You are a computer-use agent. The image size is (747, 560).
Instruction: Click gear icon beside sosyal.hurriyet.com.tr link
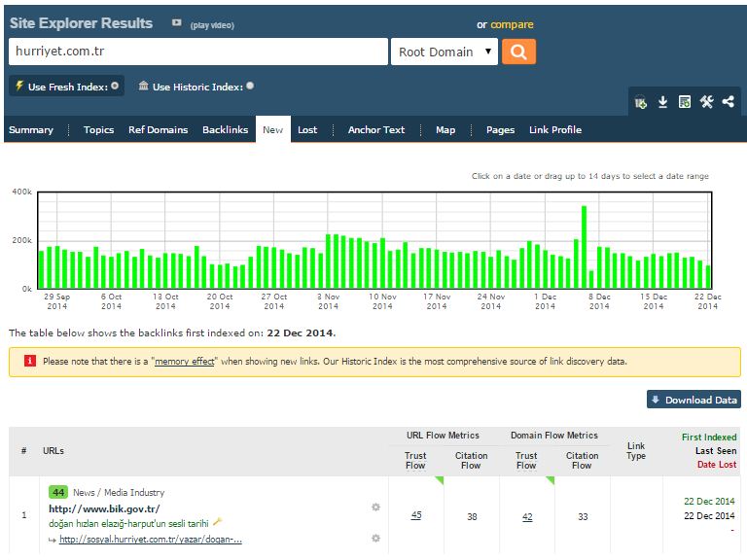pos(375,538)
